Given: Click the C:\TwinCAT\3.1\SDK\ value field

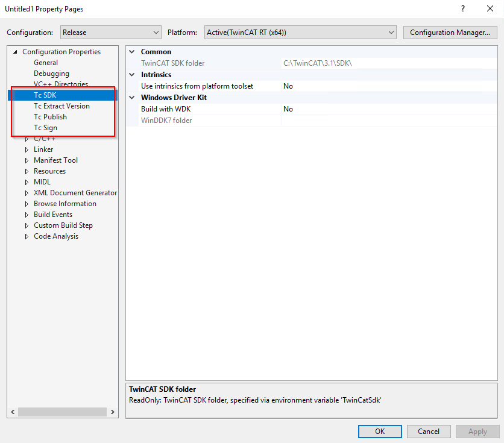Looking at the screenshot, I should tap(389, 63).
